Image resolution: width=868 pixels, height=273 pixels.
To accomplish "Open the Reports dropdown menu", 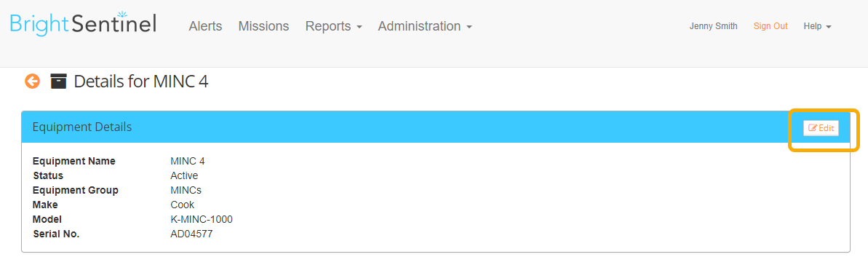I will 333,26.
